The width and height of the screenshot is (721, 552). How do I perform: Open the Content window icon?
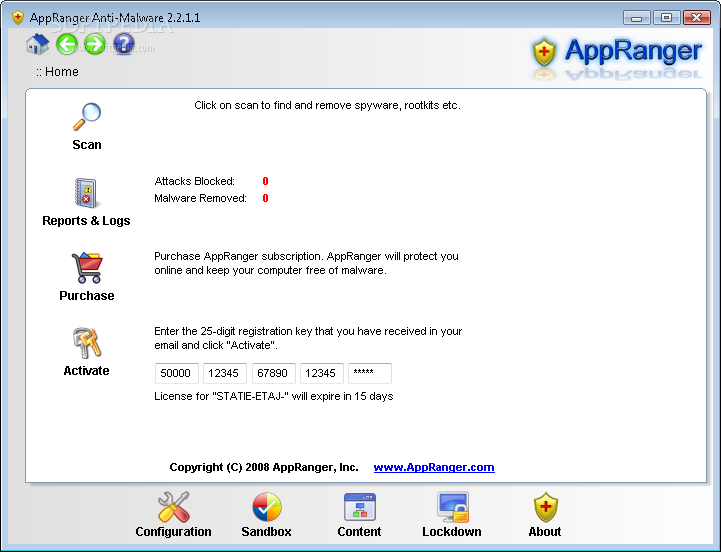[x=360, y=507]
